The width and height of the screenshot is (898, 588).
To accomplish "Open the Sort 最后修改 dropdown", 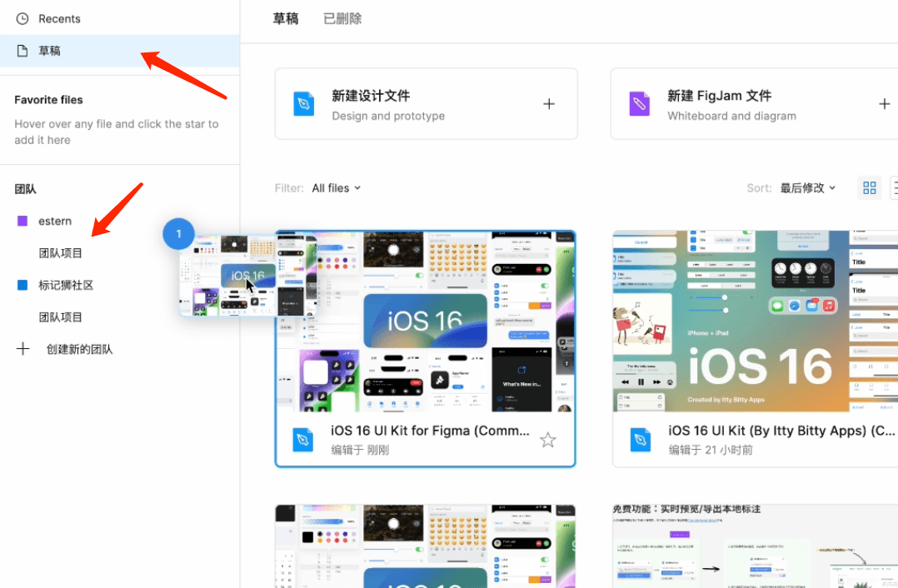I will tap(802, 187).
